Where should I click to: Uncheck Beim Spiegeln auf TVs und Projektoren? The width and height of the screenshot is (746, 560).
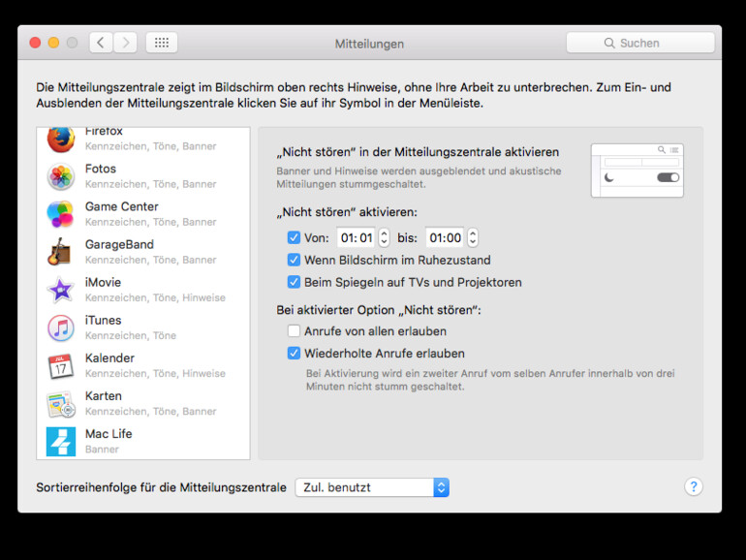pyautogui.click(x=294, y=282)
